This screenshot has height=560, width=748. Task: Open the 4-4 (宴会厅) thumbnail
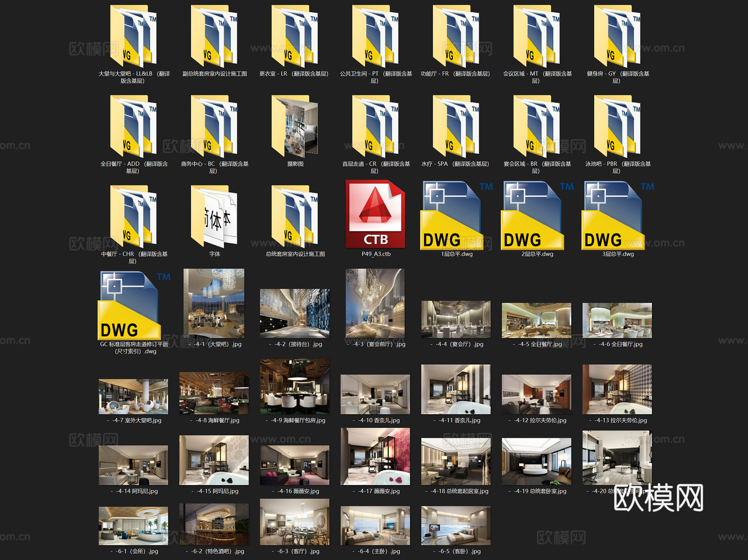point(456,319)
